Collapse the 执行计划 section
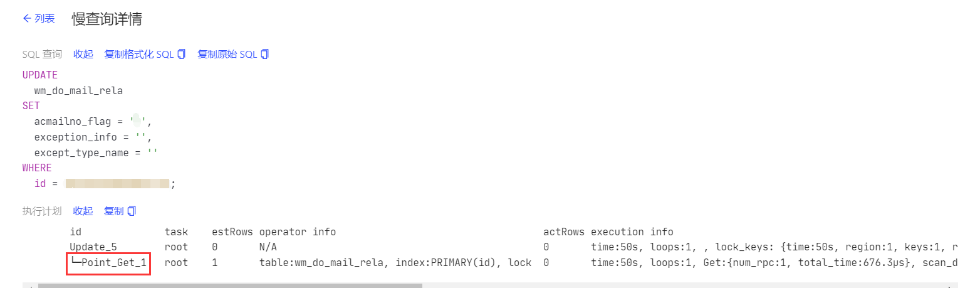 (x=83, y=211)
